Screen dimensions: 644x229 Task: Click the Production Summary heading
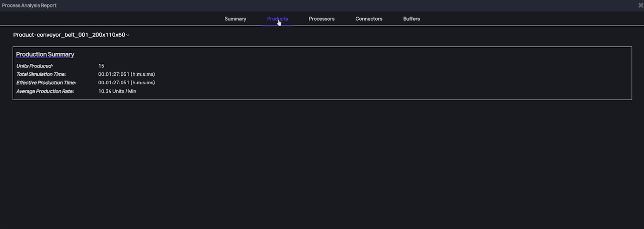click(x=45, y=54)
